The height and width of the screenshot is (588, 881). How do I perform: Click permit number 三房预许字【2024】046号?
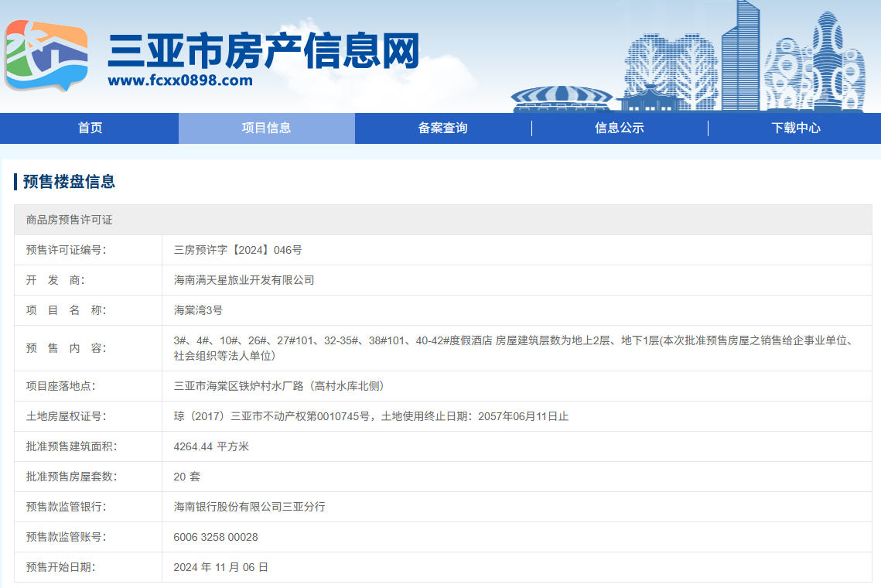[237, 250]
